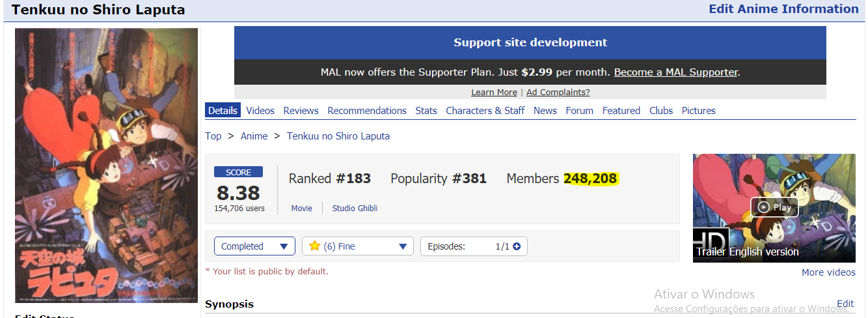The height and width of the screenshot is (318, 868).
Task: Click the blue SCORE label
Action: (238, 172)
